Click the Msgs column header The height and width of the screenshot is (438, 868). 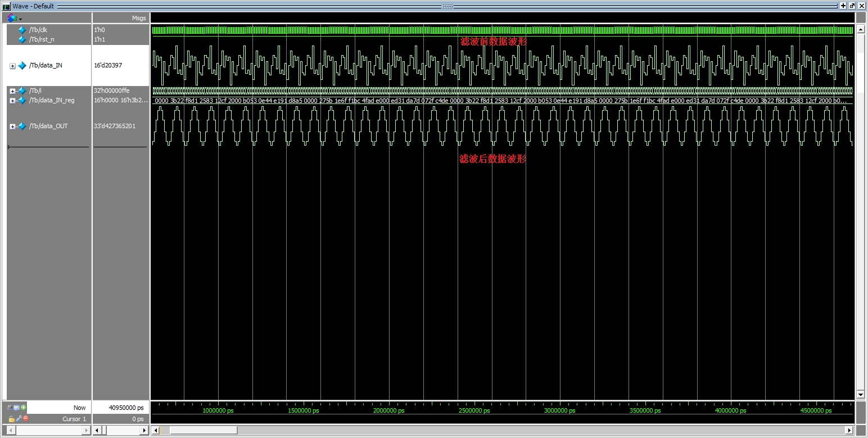click(139, 18)
